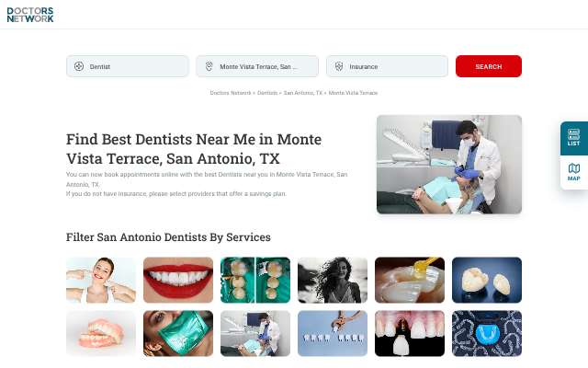The width and height of the screenshot is (588, 368).
Task: Select the dental implant thumbnail
Action: (x=410, y=333)
